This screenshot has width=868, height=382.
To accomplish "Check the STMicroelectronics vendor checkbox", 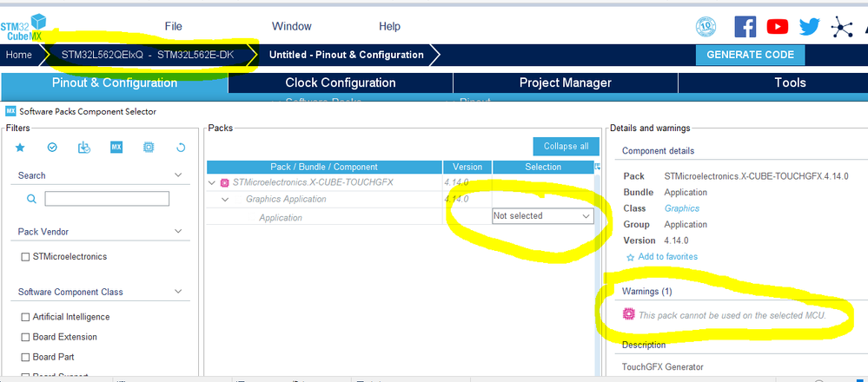I will pos(25,257).
